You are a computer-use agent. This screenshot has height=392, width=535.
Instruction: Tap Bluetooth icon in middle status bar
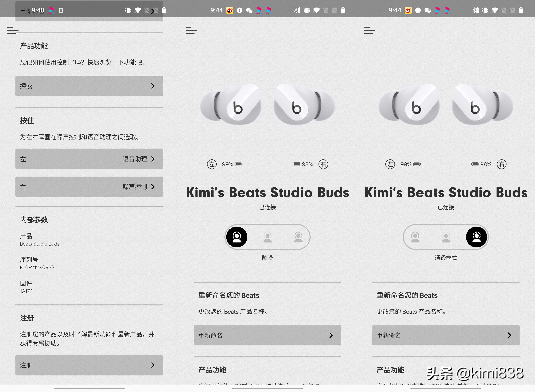[x=297, y=10]
